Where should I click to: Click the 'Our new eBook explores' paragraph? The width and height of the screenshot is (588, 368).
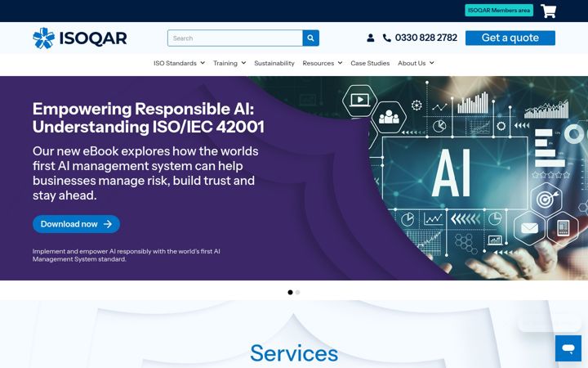(x=145, y=173)
